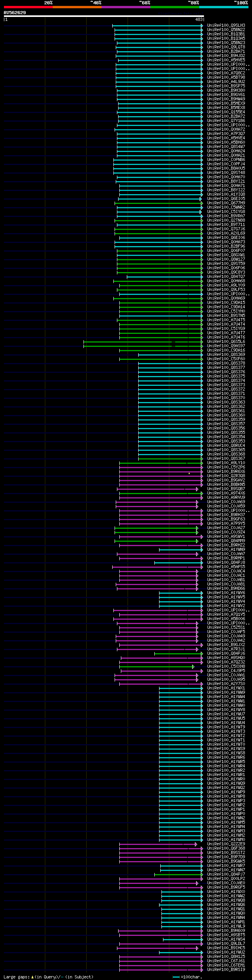
Task: Select hit label UniRef100_B9R6X6
Action: (x=226, y=472)
